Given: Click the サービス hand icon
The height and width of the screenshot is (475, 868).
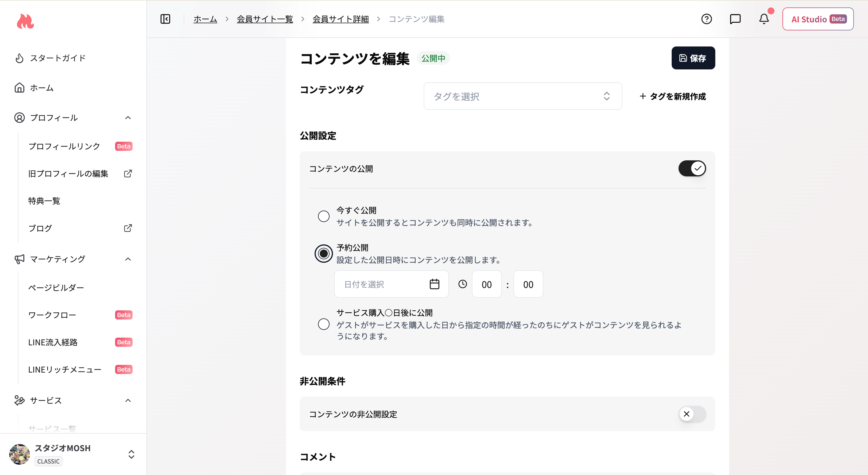Looking at the screenshot, I should (x=20, y=401).
